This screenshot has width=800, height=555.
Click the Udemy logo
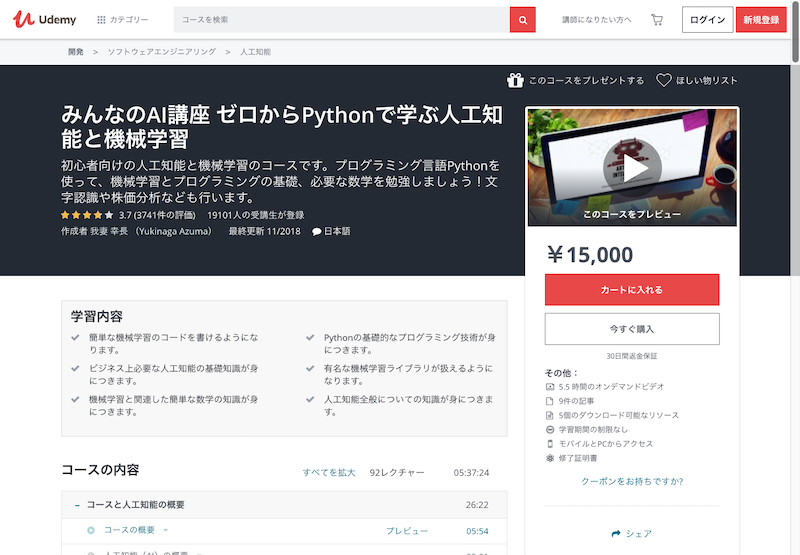click(44, 19)
